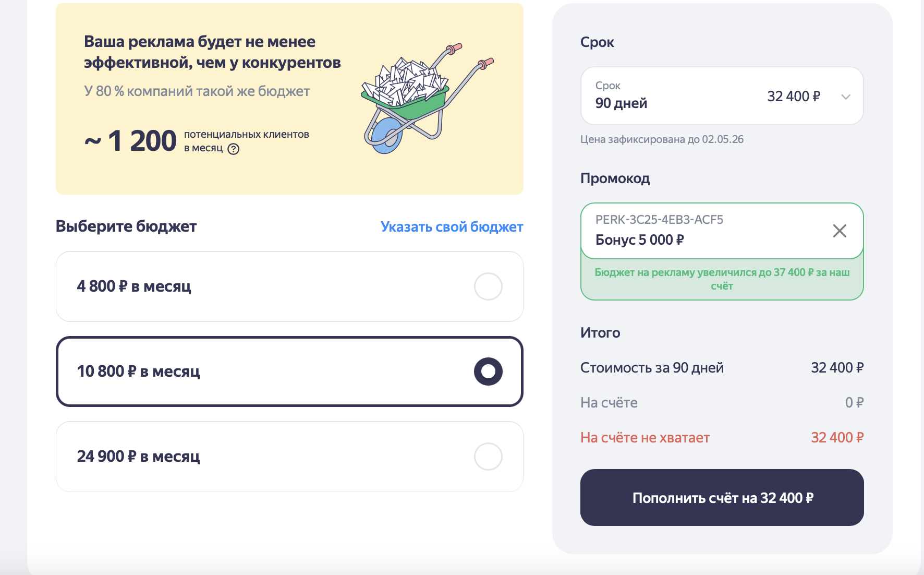Click the Бонус 5 000 ₽ text
924x575 pixels.
[x=639, y=240]
